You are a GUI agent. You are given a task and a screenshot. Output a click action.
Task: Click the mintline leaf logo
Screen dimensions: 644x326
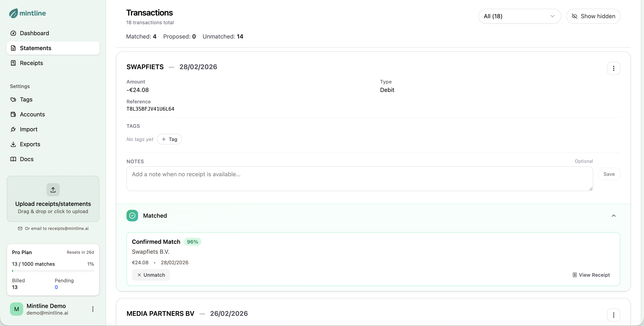13,13
